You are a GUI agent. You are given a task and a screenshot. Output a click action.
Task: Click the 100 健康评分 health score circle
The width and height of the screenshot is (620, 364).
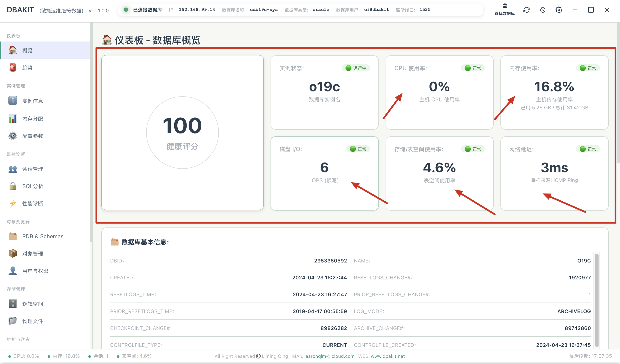[x=182, y=132]
